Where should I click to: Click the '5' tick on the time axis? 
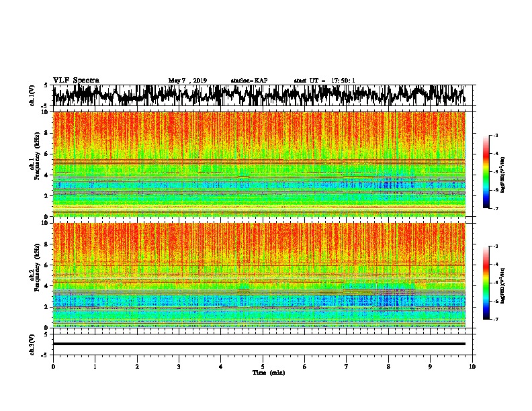[263, 367]
